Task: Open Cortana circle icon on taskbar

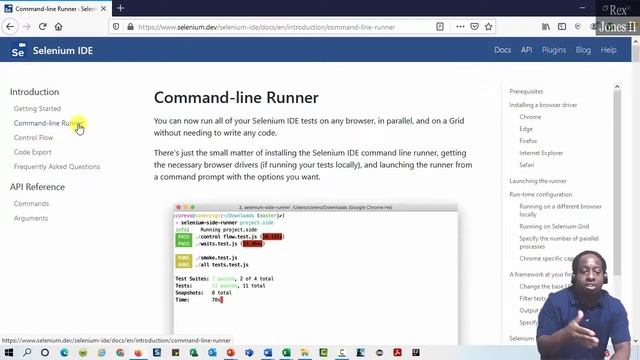Action: coord(45,353)
